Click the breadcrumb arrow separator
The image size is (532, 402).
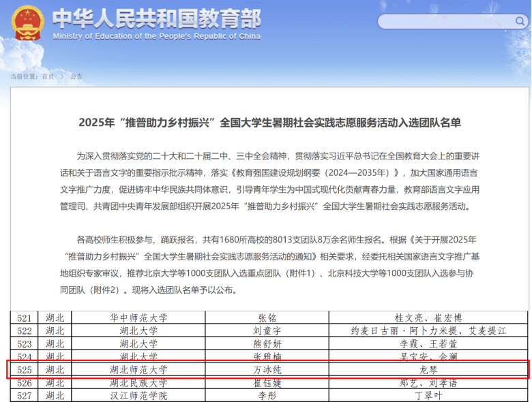[x=62, y=76]
